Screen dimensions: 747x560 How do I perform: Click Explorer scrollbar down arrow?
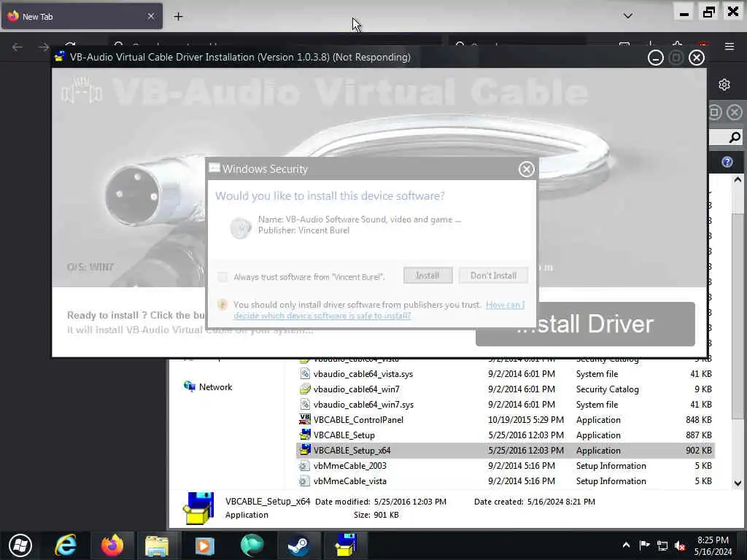point(738,483)
